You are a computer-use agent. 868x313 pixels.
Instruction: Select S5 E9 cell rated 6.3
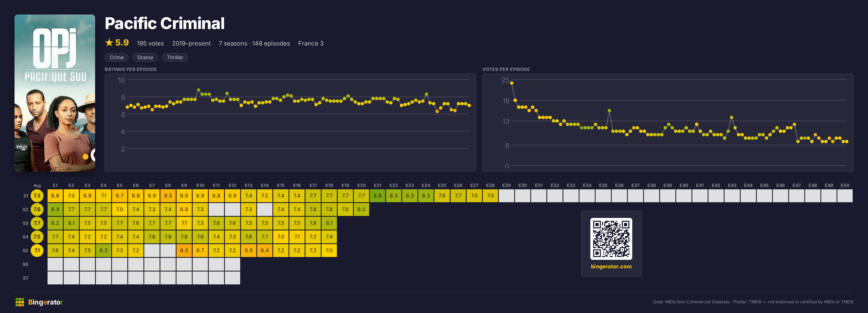(184, 251)
